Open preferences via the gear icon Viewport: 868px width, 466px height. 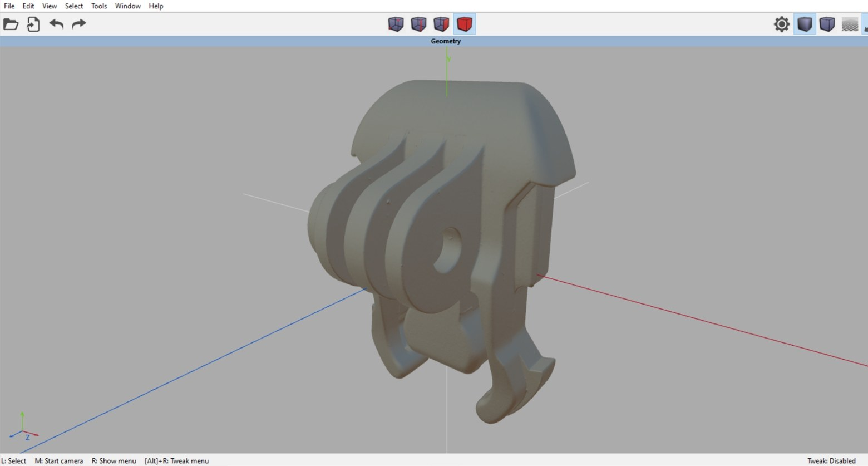(782, 24)
